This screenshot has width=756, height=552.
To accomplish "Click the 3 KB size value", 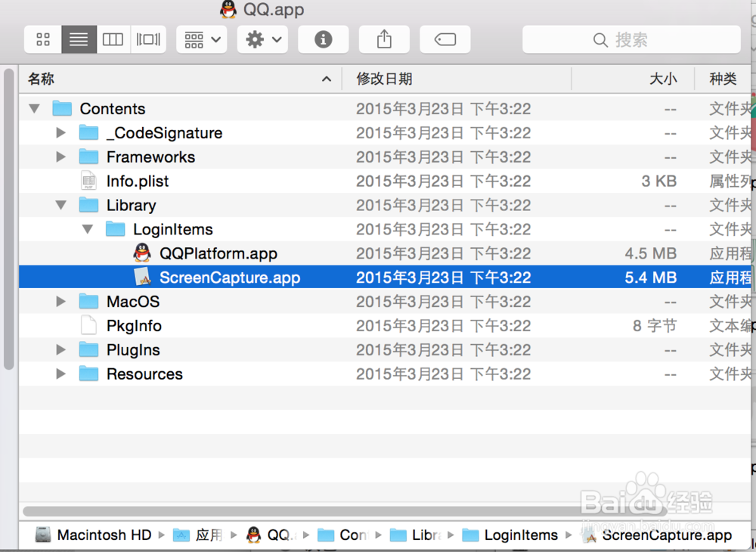I will pyautogui.click(x=659, y=181).
